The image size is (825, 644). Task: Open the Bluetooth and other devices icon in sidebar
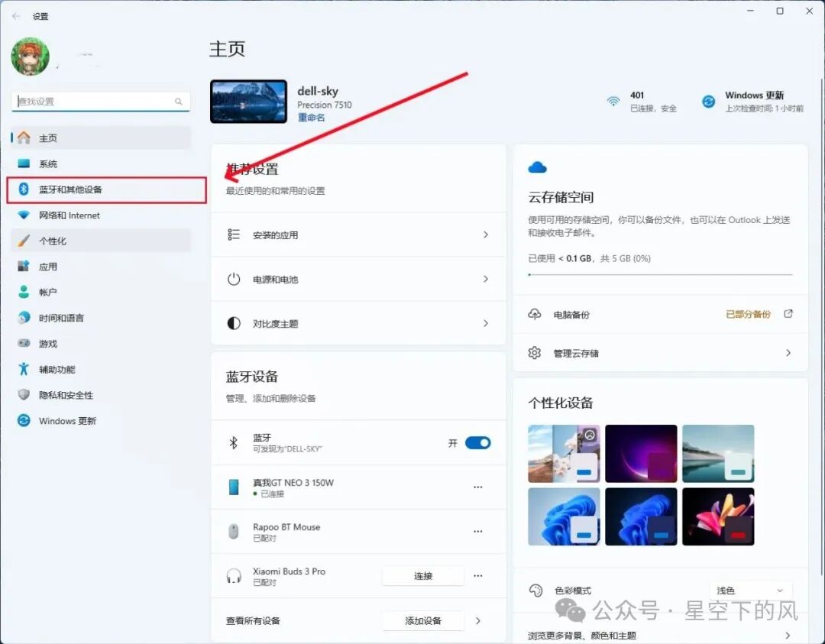[x=24, y=189]
